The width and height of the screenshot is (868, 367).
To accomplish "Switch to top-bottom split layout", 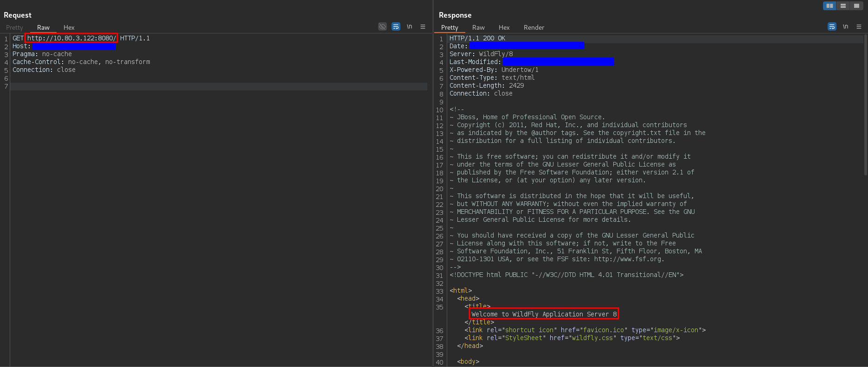I will point(843,6).
